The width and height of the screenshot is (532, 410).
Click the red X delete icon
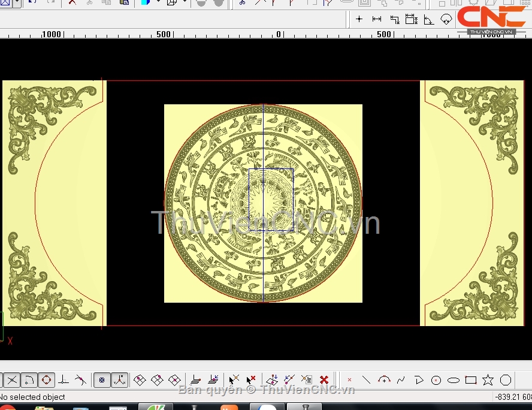pyautogui.click(x=324, y=380)
